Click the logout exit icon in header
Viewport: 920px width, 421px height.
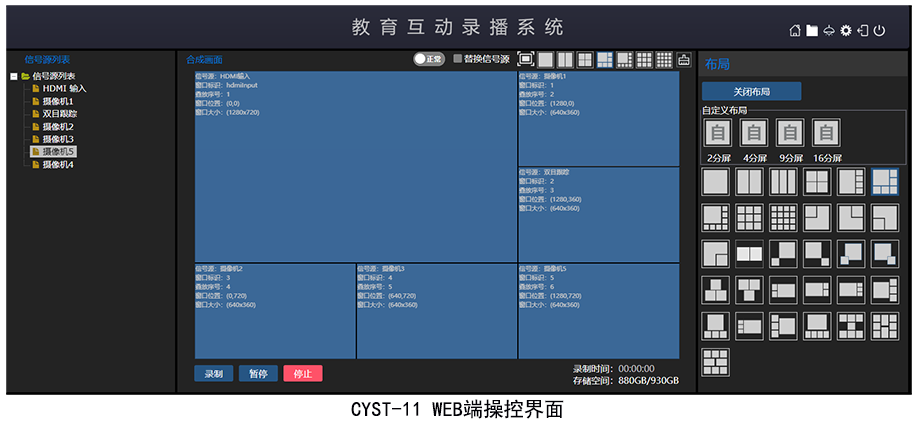tap(863, 31)
